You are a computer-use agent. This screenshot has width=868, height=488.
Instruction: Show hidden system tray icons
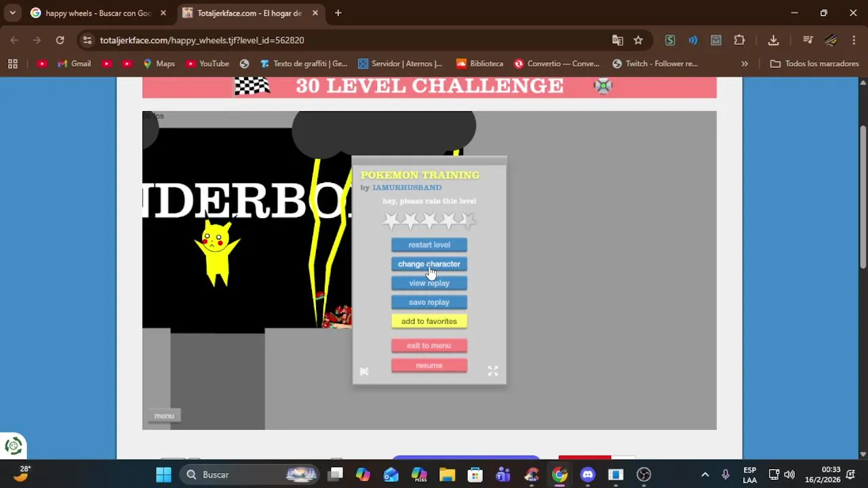705,474
